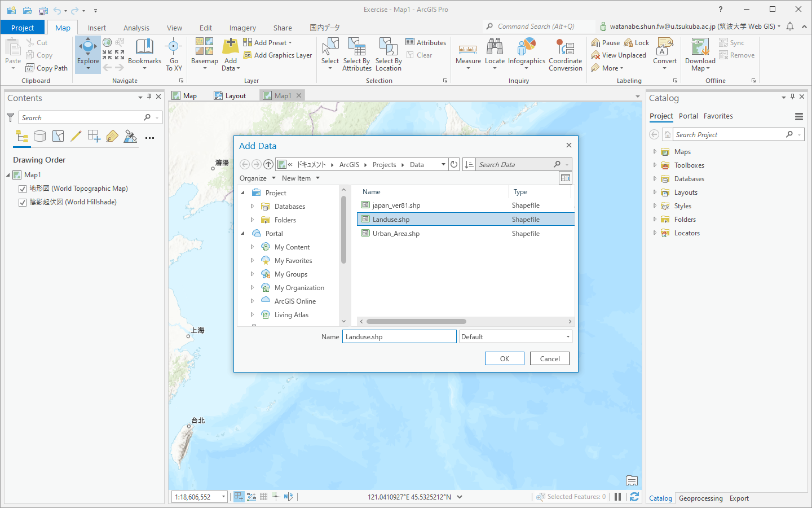Viewport: 812px width, 508px height.
Task: Open the Project tab
Action: [x=23, y=28]
